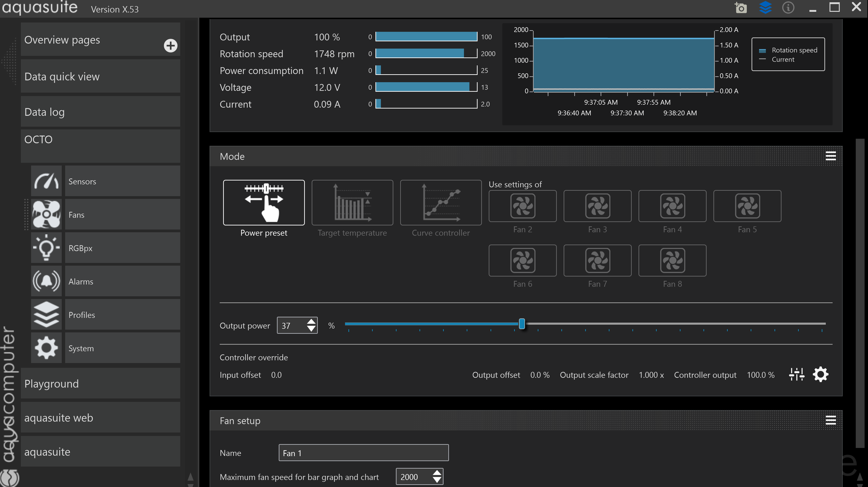Image resolution: width=868 pixels, height=487 pixels.
Task: Select Power preset mode
Action: [264, 203]
